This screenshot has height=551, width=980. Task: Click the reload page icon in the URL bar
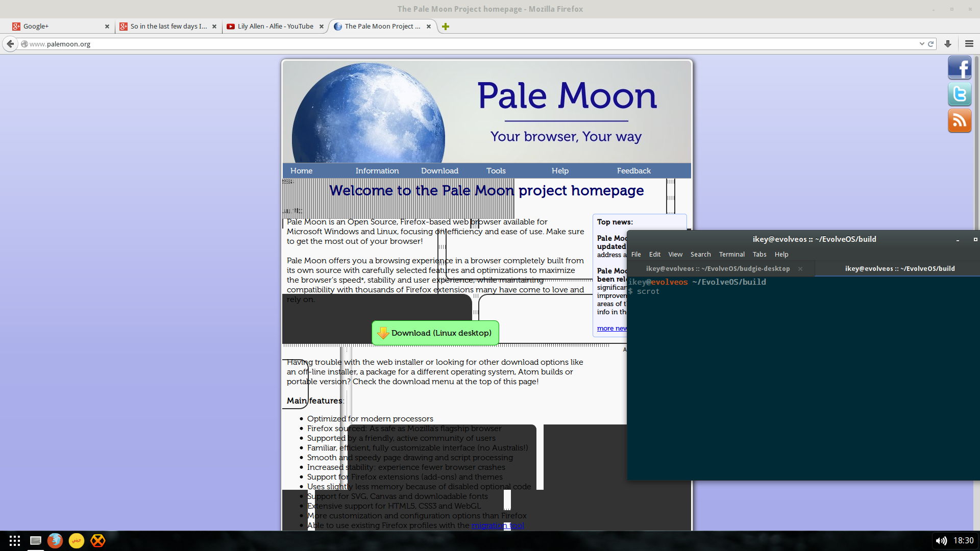point(930,44)
